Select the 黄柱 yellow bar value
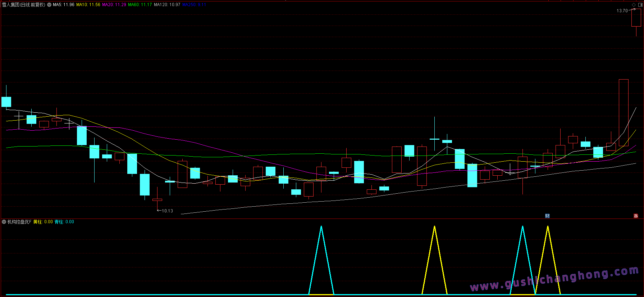Screen dimensions: 644x297 (x=43, y=222)
